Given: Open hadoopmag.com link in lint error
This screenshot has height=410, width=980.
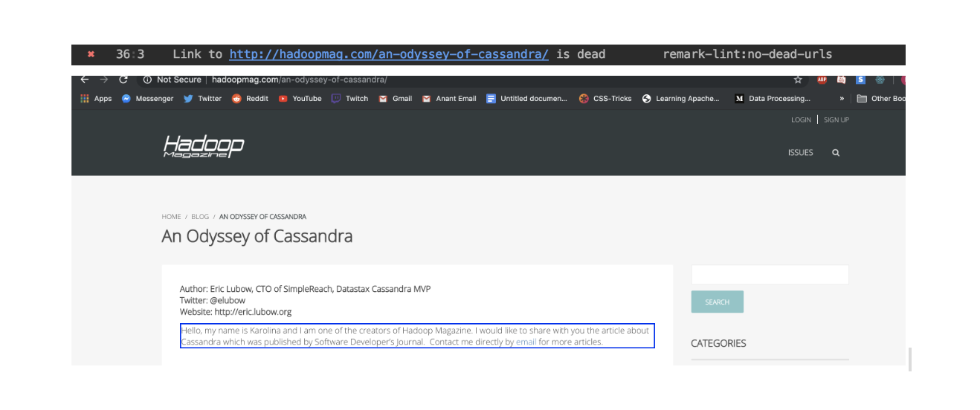Looking at the screenshot, I should pos(389,54).
